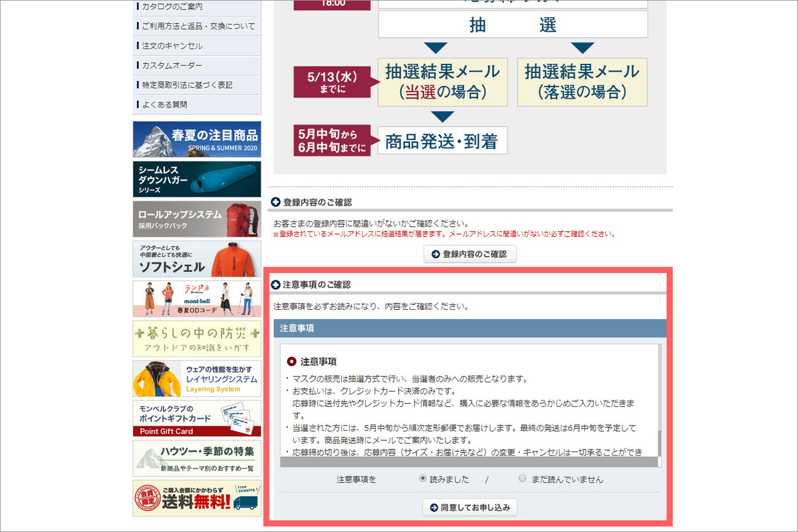Open カスタムオーダー sidebar item
The image size is (798, 532).
coord(197,66)
